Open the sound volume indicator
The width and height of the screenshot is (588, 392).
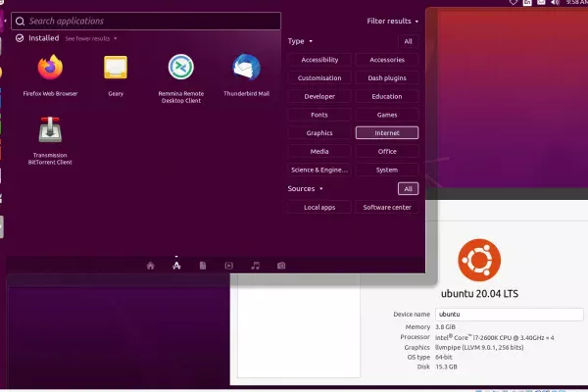[555, 2]
